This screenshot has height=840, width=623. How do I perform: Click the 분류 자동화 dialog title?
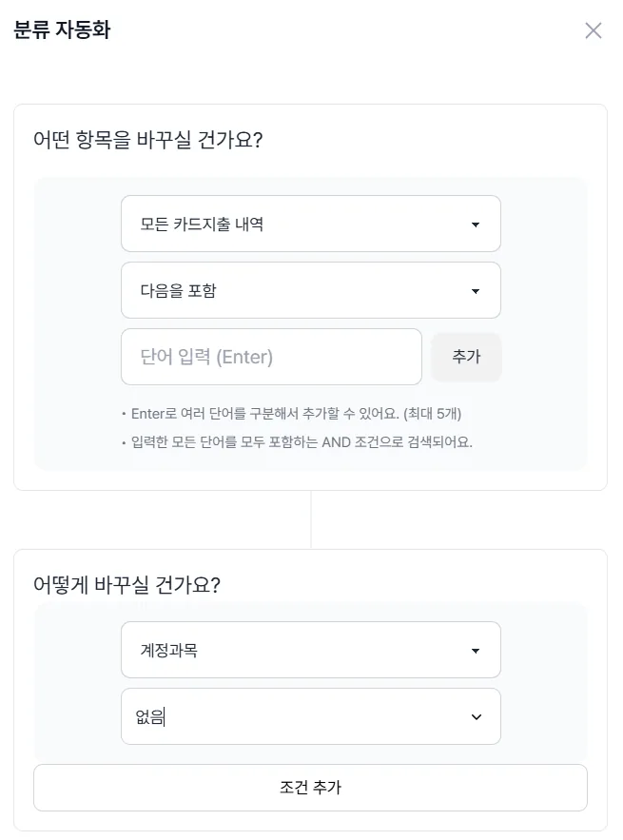[62, 30]
